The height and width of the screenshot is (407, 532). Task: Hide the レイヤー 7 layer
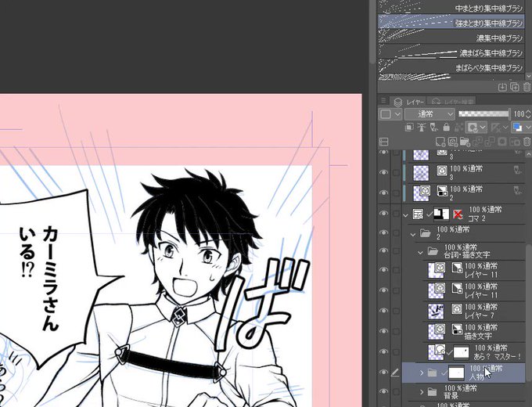pyautogui.click(x=383, y=310)
